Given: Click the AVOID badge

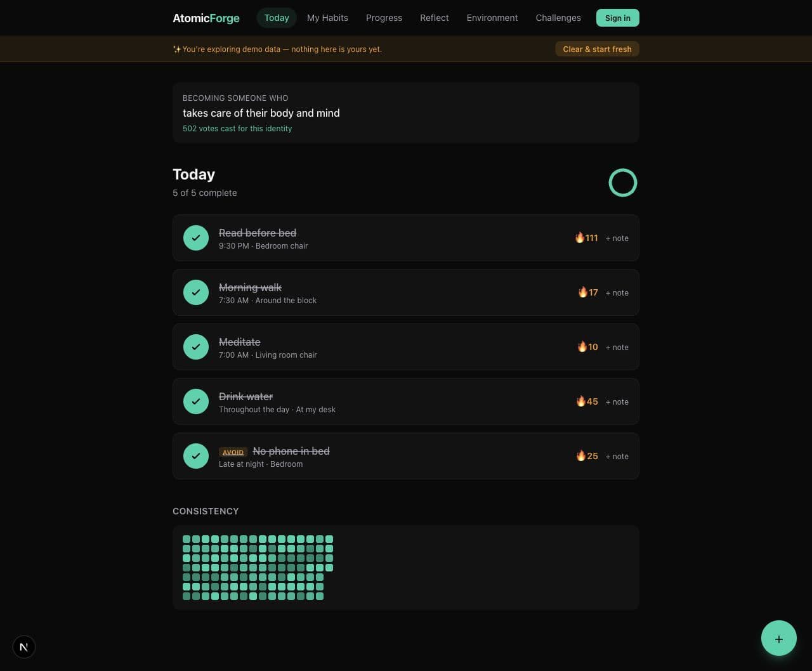Looking at the screenshot, I should pos(233,452).
